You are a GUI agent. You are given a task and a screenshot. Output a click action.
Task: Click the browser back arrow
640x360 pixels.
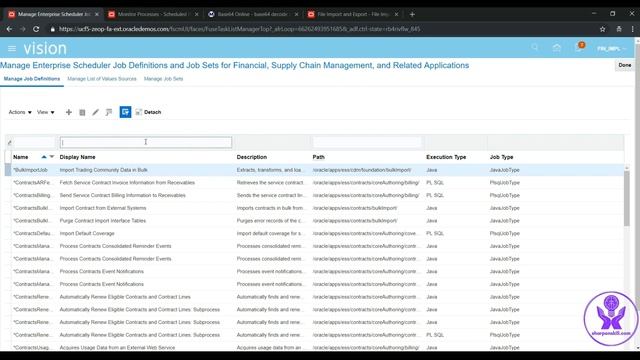coord(9,29)
